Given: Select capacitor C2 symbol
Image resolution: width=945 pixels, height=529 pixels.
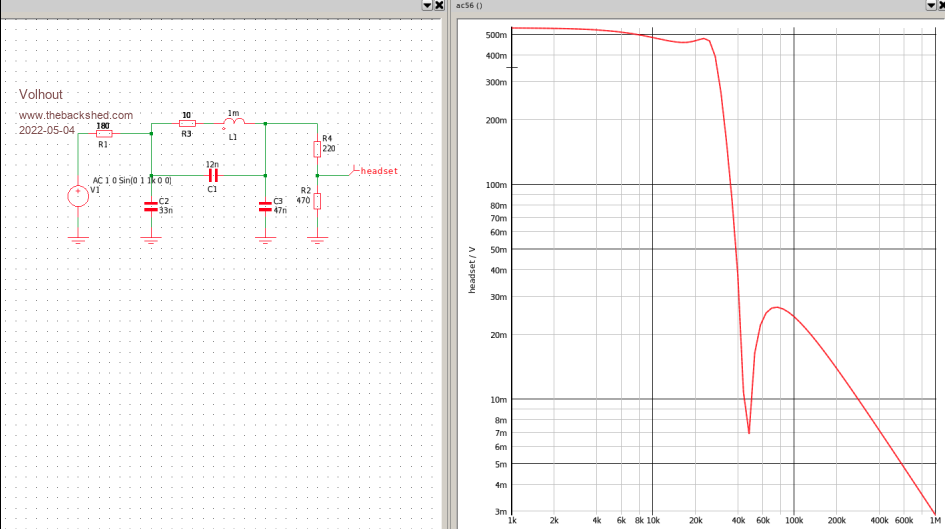Looking at the screenshot, I should (x=151, y=206).
